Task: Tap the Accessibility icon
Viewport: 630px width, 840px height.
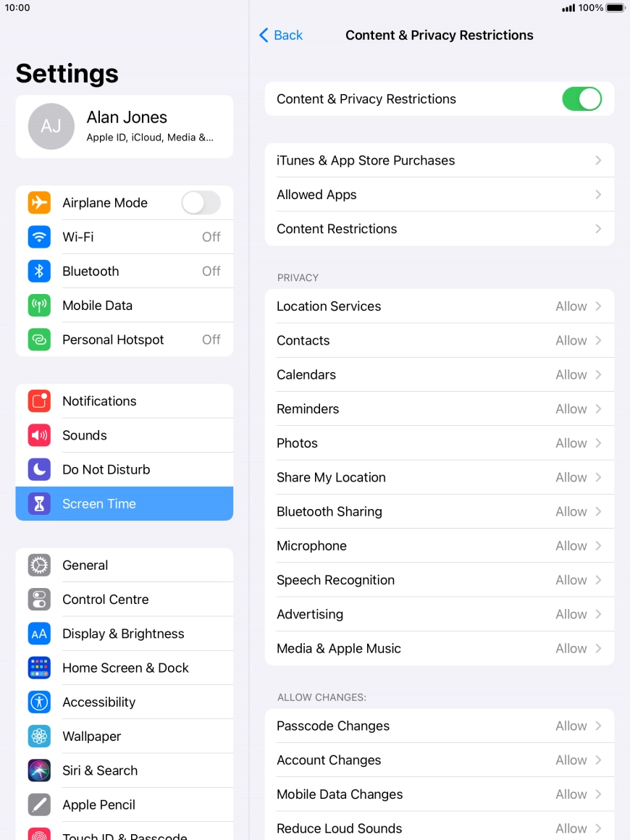Action: tap(39, 702)
